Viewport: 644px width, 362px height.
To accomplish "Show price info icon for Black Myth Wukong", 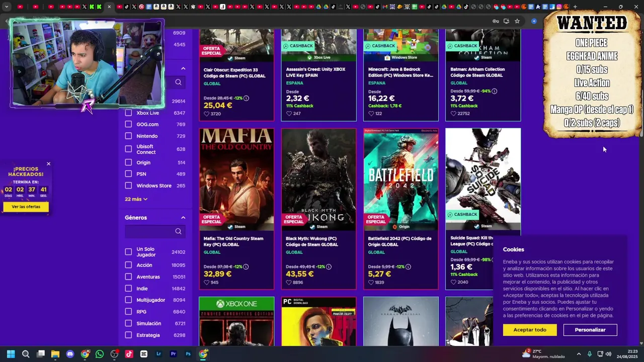I will (x=329, y=267).
